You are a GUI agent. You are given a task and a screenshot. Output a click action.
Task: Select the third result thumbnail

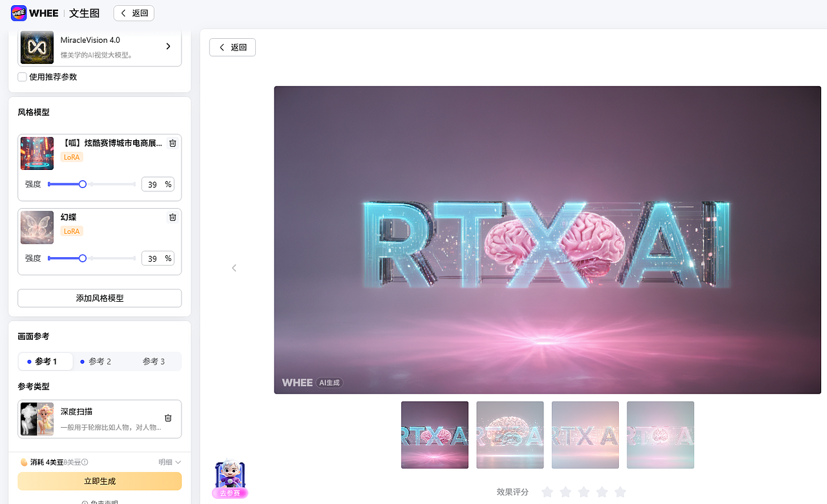(x=585, y=435)
